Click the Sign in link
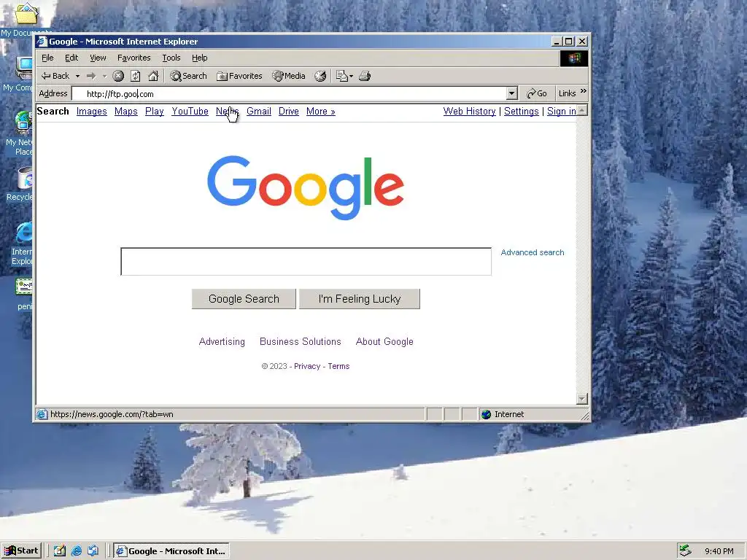Screen dimensions: 747x560 [561, 112]
